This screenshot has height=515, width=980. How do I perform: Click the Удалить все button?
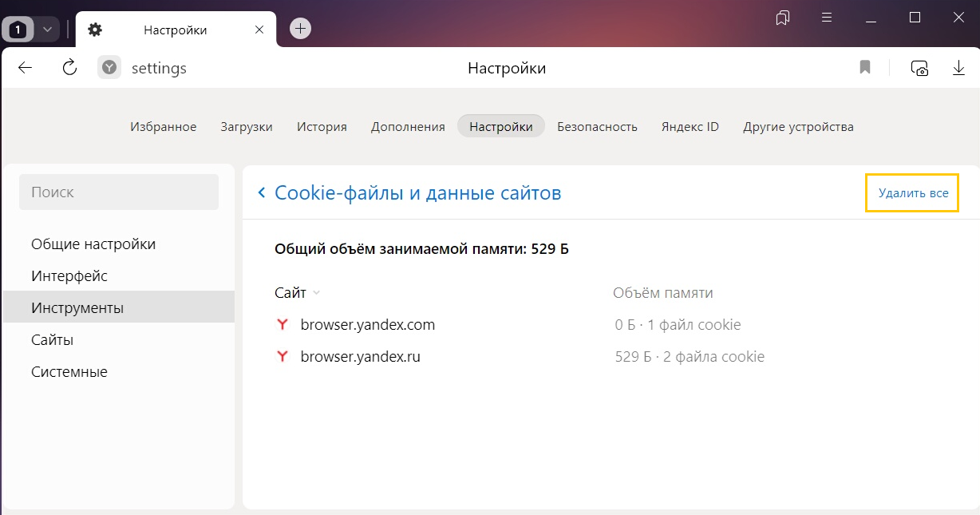point(912,193)
